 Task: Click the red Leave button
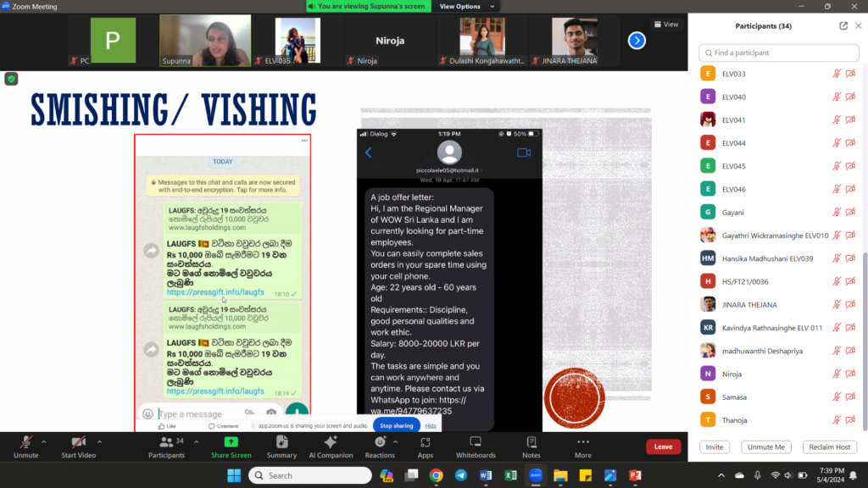point(663,446)
